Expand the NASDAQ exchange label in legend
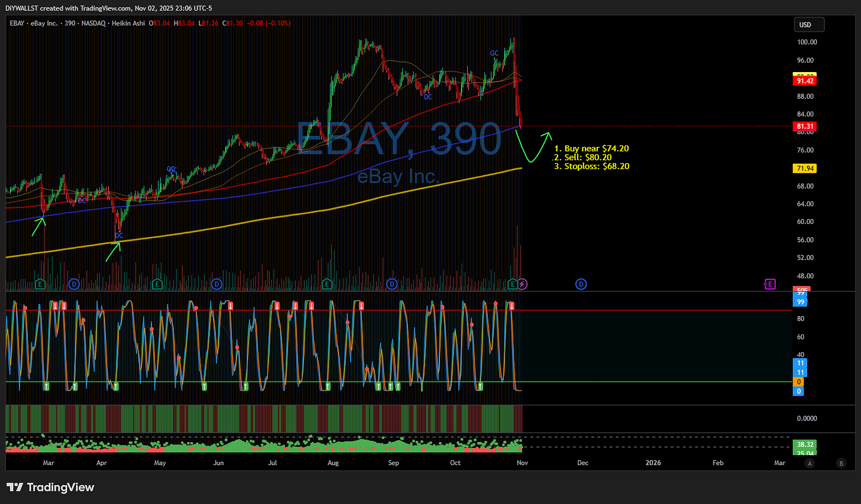This screenshot has height=504, width=861. pos(93,24)
